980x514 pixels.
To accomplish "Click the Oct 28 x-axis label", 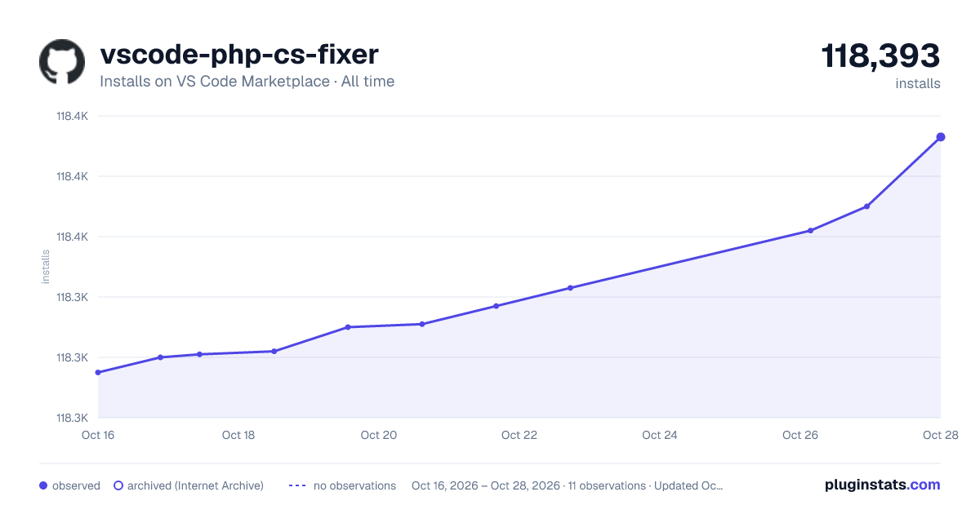I will (939, 435).
